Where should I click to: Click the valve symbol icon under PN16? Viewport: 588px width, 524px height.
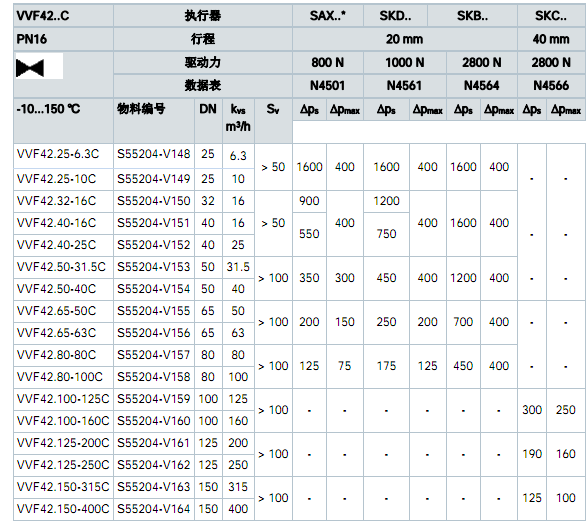pos(30,68)
